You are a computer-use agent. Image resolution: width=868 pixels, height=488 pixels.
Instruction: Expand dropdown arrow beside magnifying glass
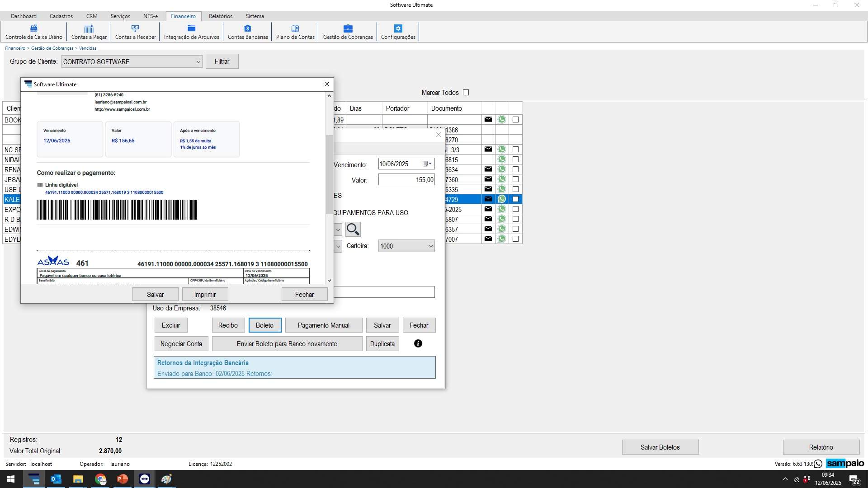338,230
